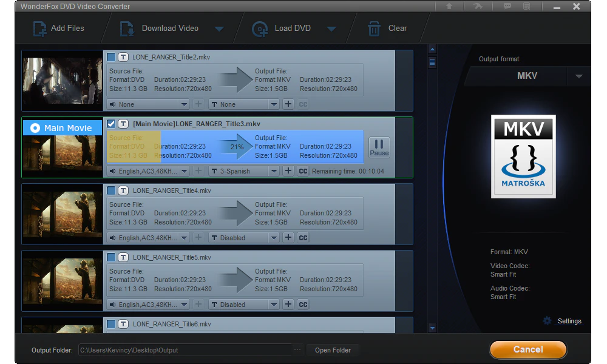Add audio track with plus icon for Title3
607x364 pixels.
[x=198, y=171]
